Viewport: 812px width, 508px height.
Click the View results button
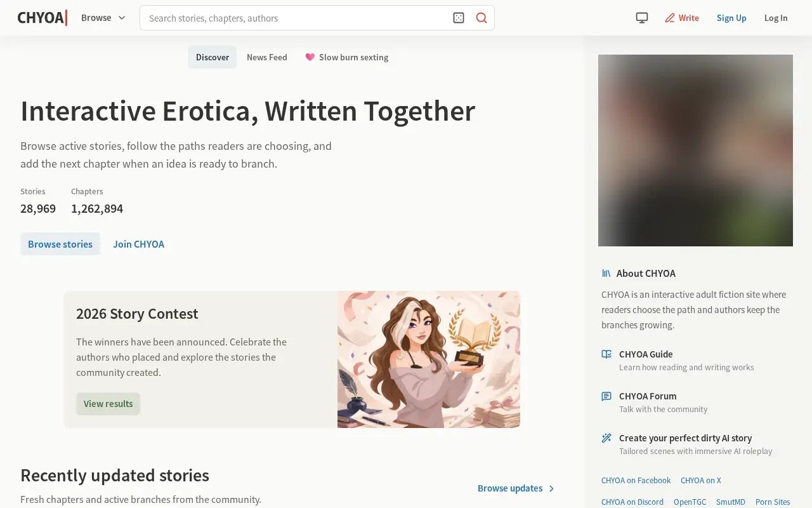[108, 404]
